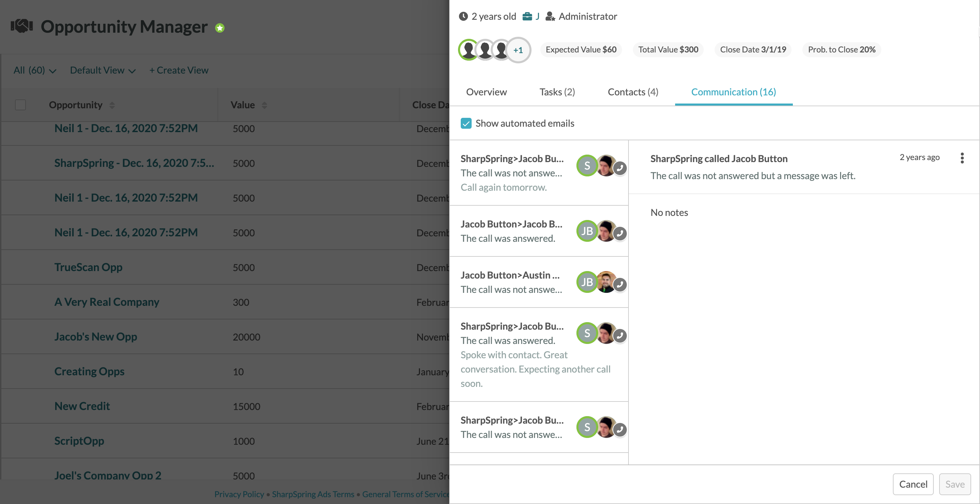Screen dimensions: 980x504
Task: Click the handshake Opportunity Manager icon
Action: 22,26
